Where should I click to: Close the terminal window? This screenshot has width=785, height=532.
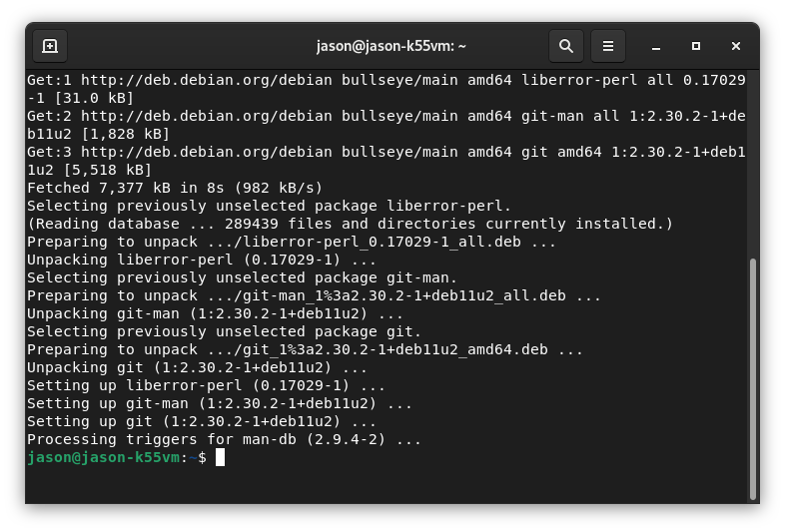point(735,46)
